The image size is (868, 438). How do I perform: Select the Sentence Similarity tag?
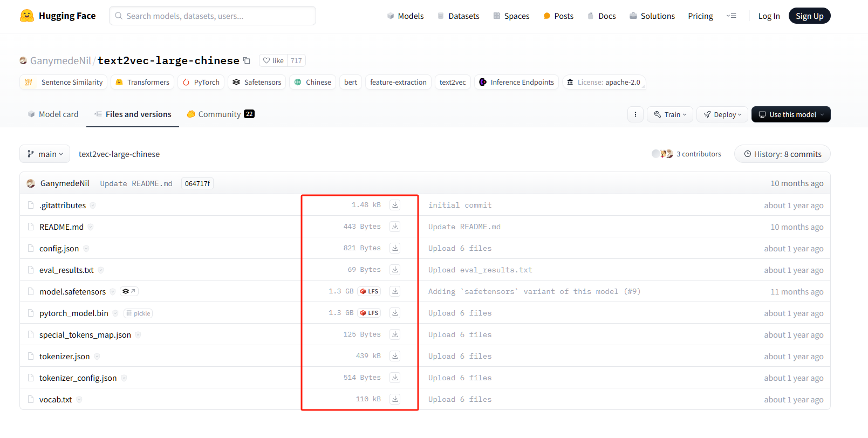click(64, 82)
